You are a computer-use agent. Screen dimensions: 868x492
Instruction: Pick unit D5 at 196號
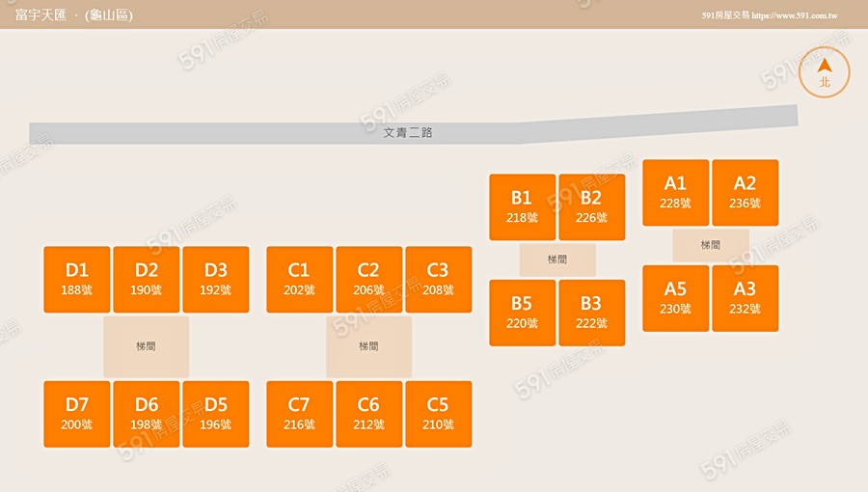[216, 414]
